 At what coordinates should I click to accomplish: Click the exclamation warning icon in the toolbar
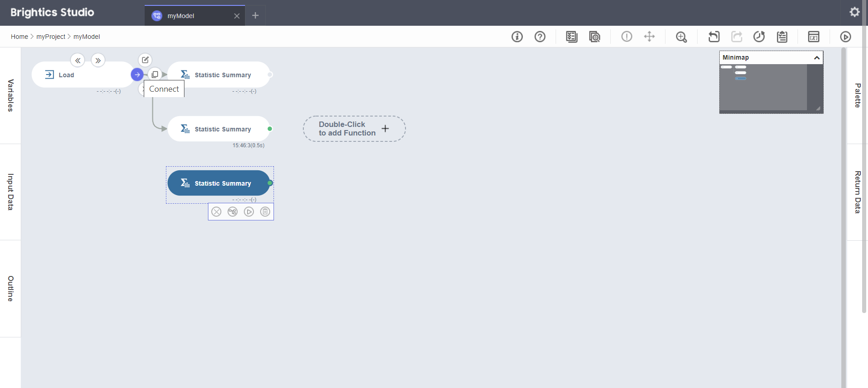tap(627, 37)
